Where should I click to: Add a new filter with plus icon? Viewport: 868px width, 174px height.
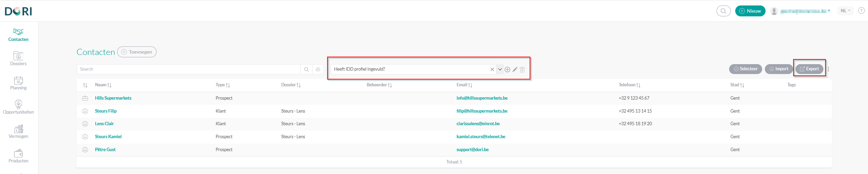507,70
